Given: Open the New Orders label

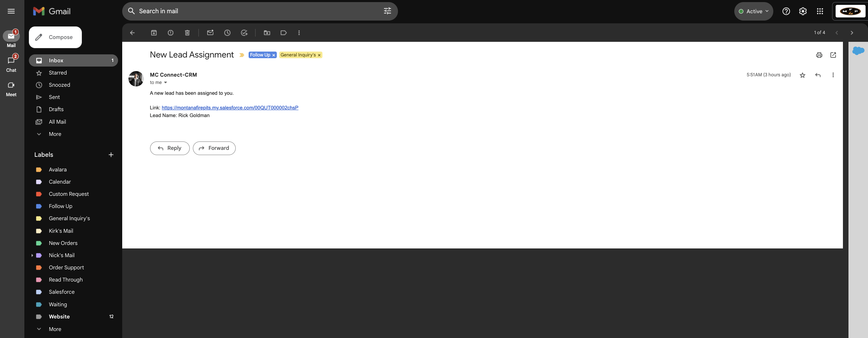Looking at the screenshot, I should [73, 243].
